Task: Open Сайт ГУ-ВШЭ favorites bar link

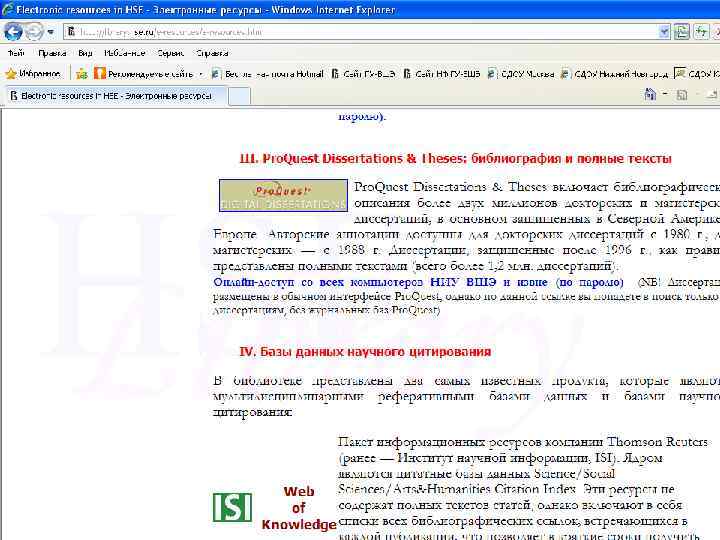Action: coord(363,73)
